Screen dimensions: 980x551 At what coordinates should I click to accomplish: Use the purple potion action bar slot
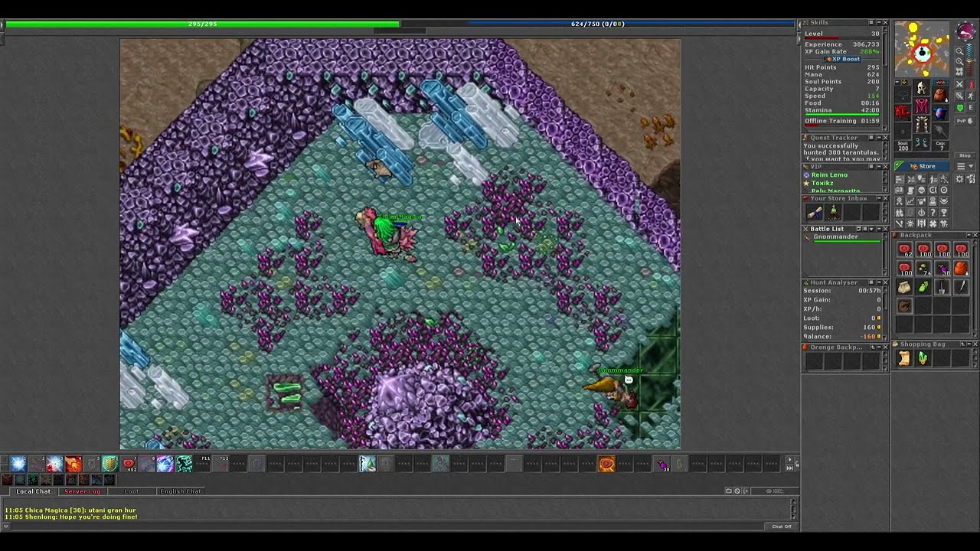click(x=661, y=463)
